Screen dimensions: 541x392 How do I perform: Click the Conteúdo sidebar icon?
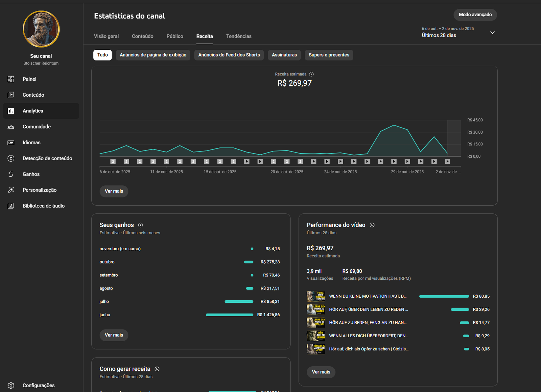[11, 95]
